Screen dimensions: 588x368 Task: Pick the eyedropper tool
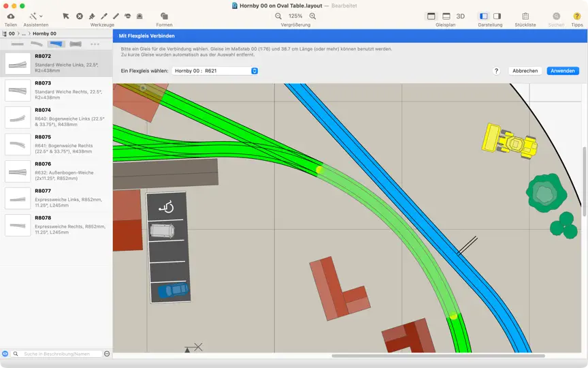pos(104,16)
